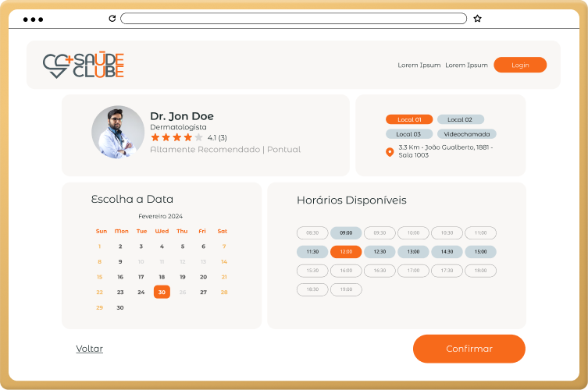Screen dimensions: 588x390
Task: Click the second Lorem Ipsum nav link
Action: coord(466,66)
